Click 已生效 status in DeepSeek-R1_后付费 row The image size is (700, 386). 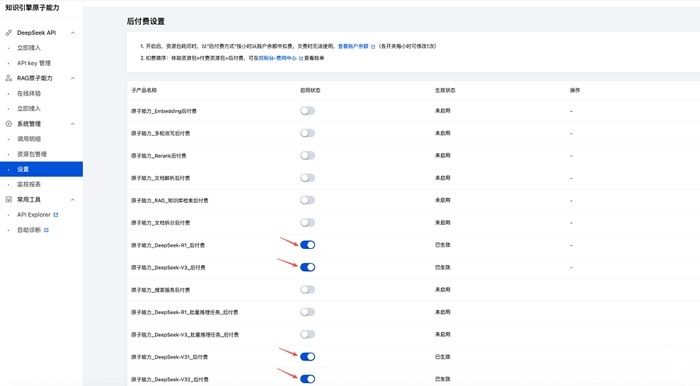tap(443, 245)
